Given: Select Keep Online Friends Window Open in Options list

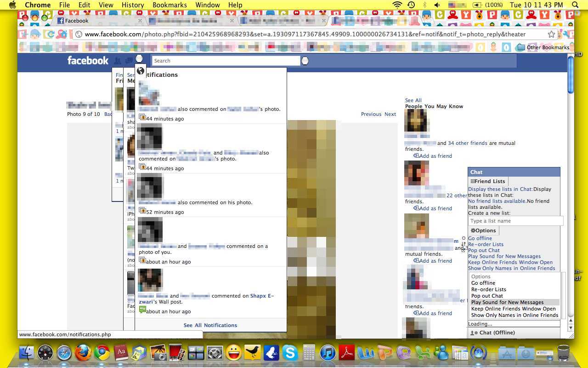Looking at the screenshot, I should point(514,309).
